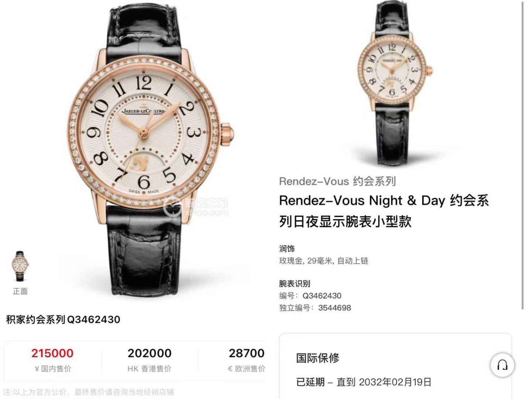Click the headset customer support icon
The image size is (532, 399).
(x=502, y=365)
